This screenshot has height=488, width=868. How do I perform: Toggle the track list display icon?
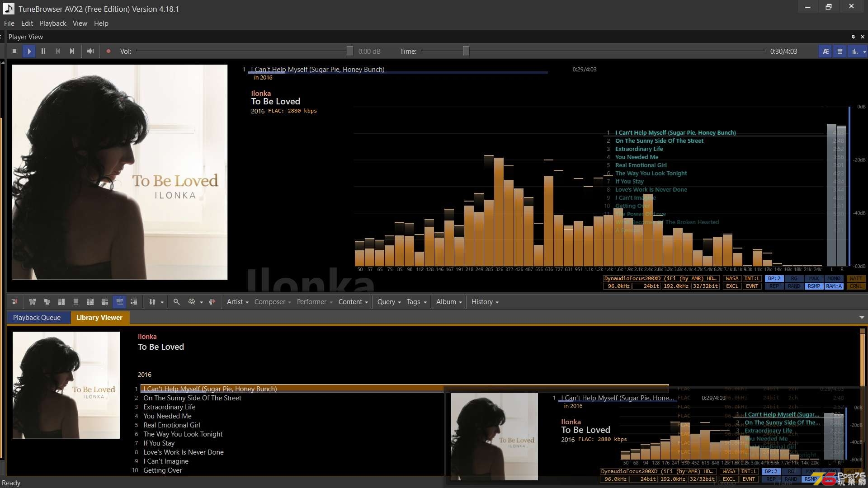click(x=840, y=52)
